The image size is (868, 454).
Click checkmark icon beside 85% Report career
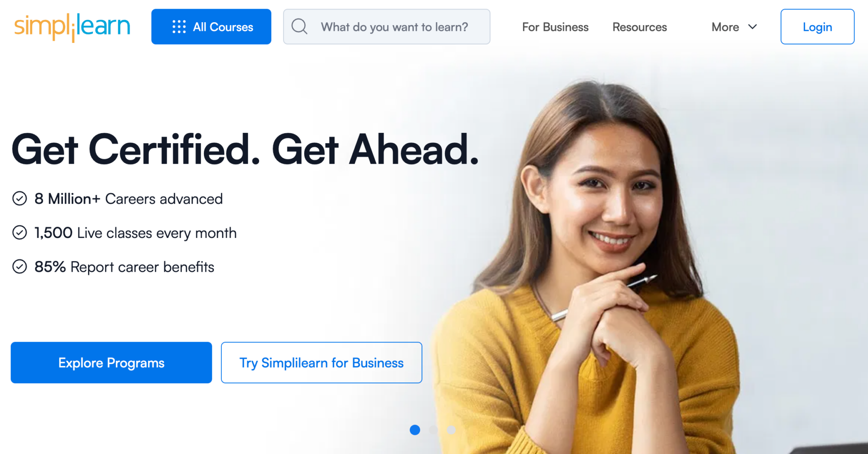click(20, 266)
